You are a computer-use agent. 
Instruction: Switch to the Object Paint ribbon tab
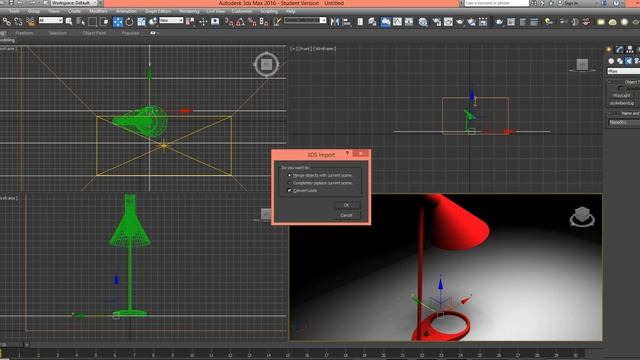pyautogui.click(x=94, y=33)
